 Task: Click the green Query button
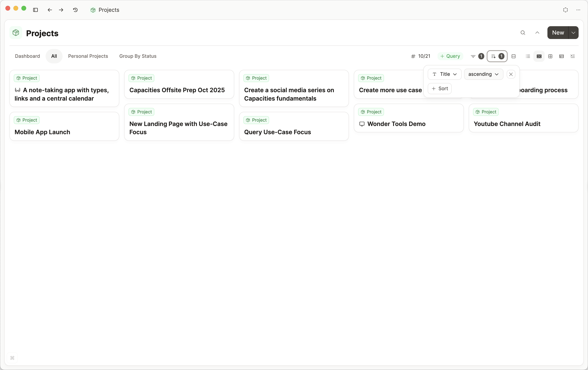[x=450, y=56]
